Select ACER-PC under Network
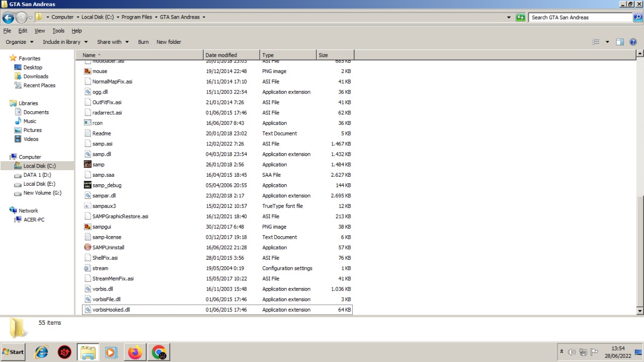 [x=34, y=220]
